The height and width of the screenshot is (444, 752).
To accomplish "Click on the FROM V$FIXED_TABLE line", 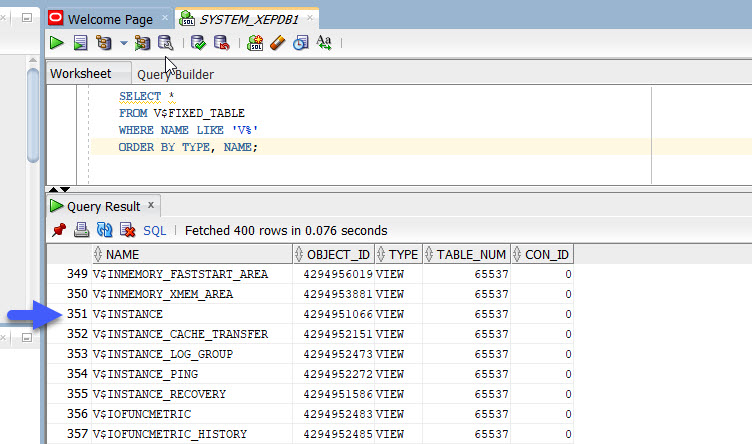I will click(x=182, y=113).
